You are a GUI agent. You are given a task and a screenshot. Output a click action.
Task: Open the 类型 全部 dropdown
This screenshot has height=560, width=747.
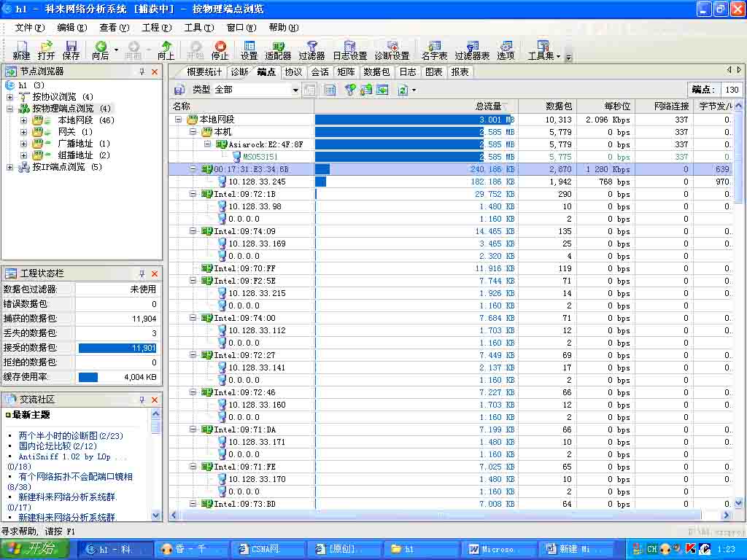295,90
